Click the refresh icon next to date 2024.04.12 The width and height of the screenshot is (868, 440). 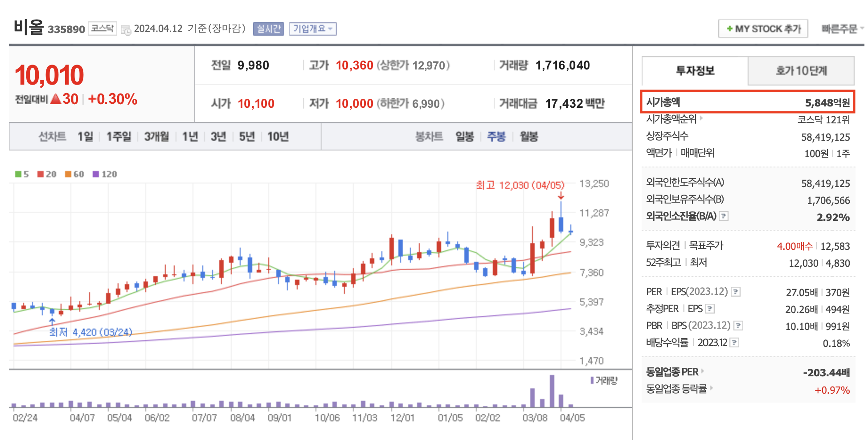click(126, 30)
